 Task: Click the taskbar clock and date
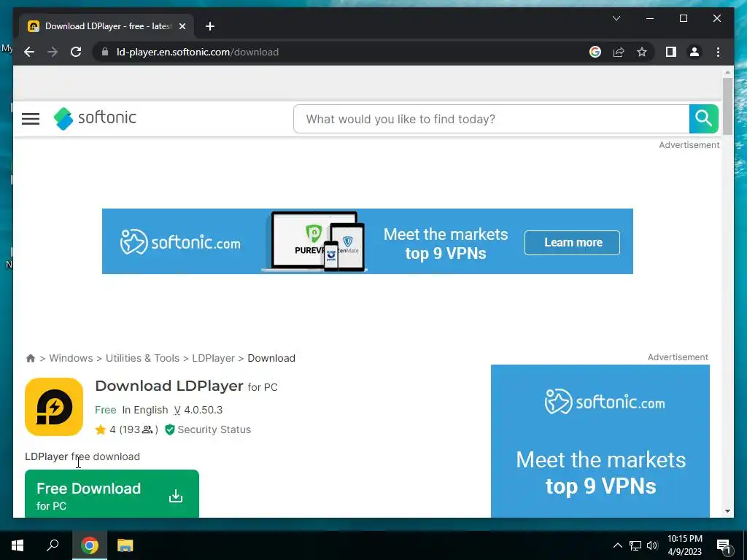pos(685,545)
